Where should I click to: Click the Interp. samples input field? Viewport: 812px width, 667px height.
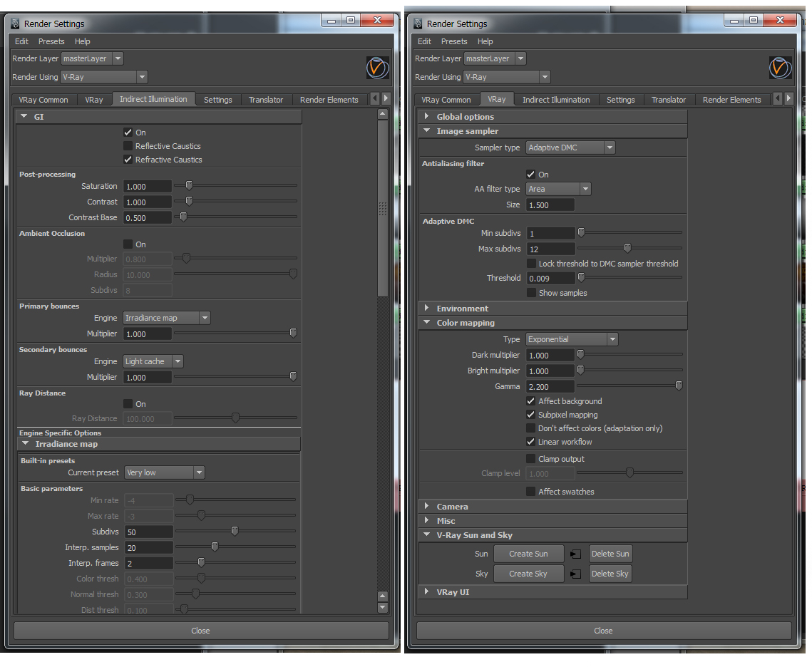pyautogui.click(x=148, y=547)
